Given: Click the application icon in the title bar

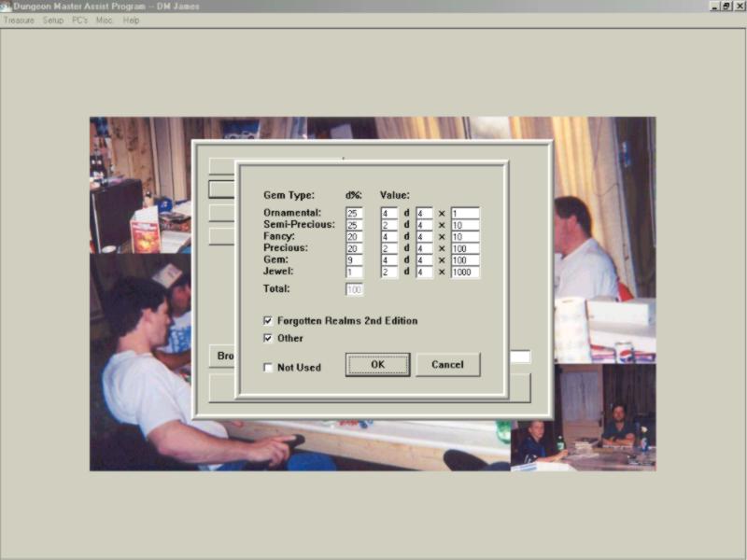Looking at the screenshot, I should pyautogui.click(x=7, y=6).
